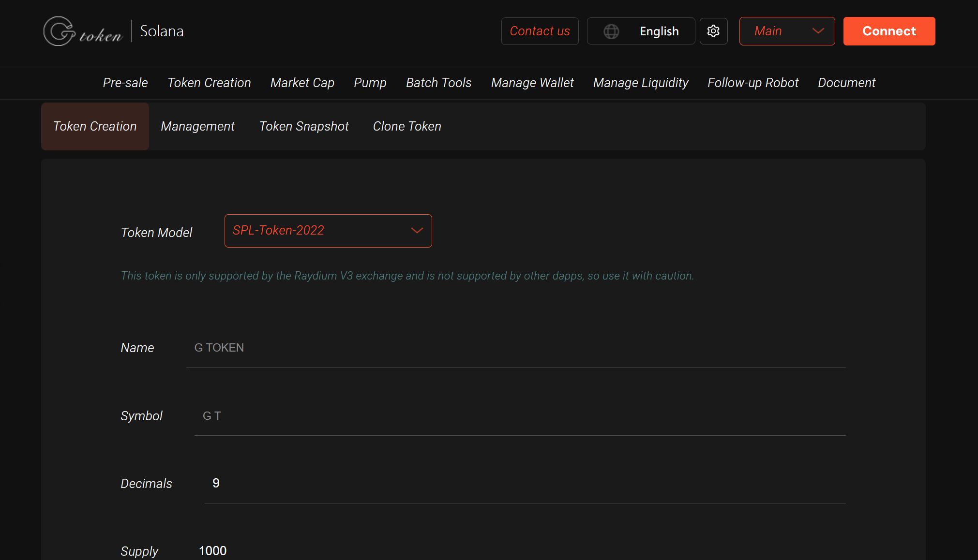978x560 pixels.
Task: Open the Pump menu item
Action: 370,83
